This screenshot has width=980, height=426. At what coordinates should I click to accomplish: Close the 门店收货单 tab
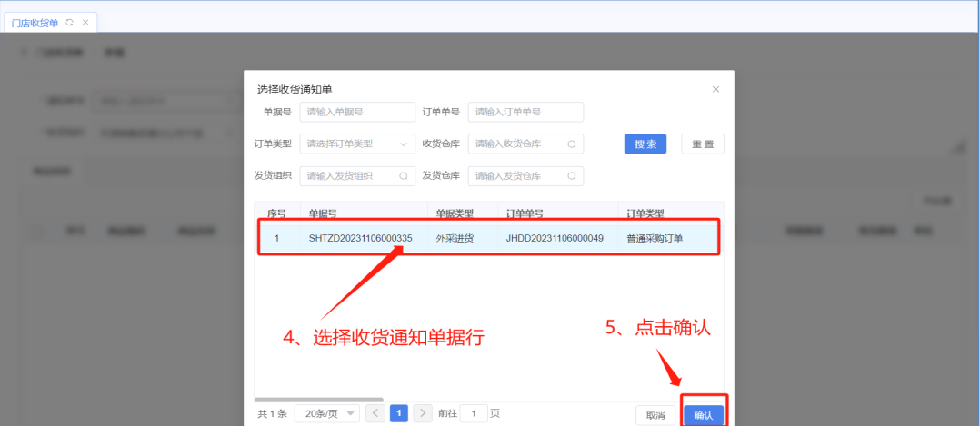[x=85, y=22]
